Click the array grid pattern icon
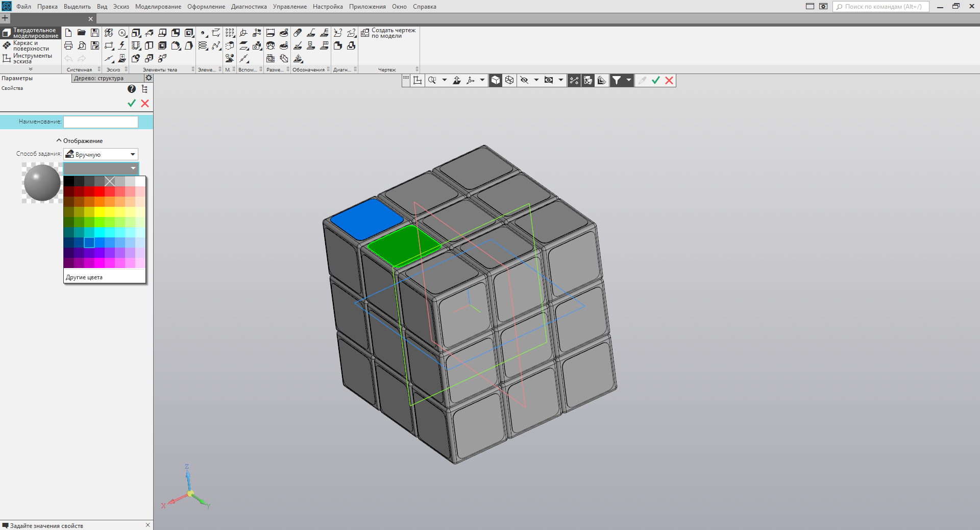This screenshot has height=530, width=980. pos(230,33)
